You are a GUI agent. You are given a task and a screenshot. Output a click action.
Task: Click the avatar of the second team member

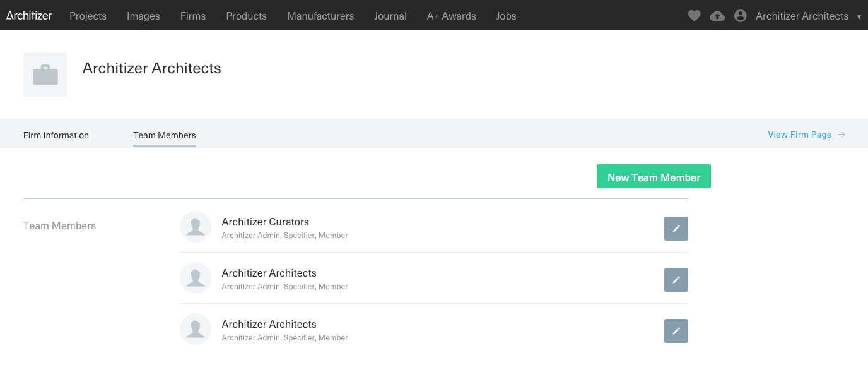(196, 278)
